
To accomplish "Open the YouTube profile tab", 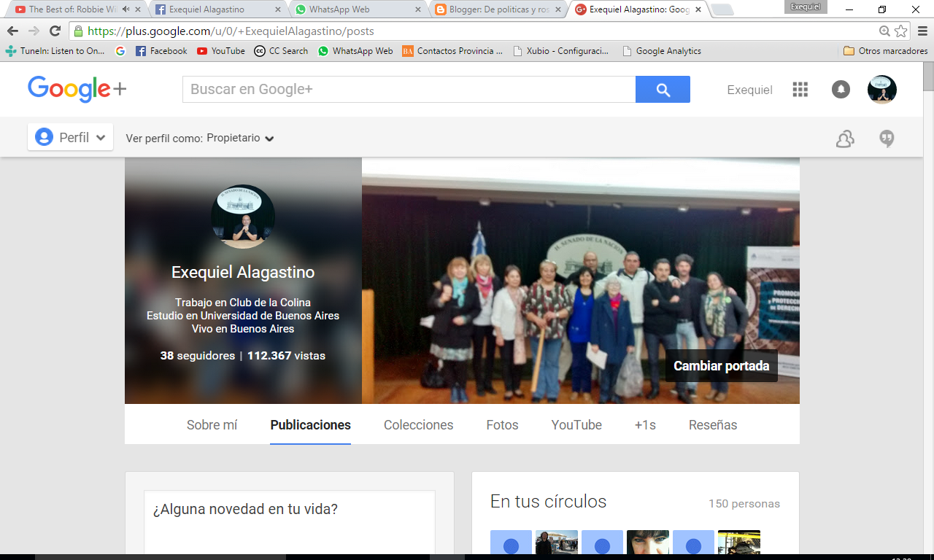I will 576,425.
